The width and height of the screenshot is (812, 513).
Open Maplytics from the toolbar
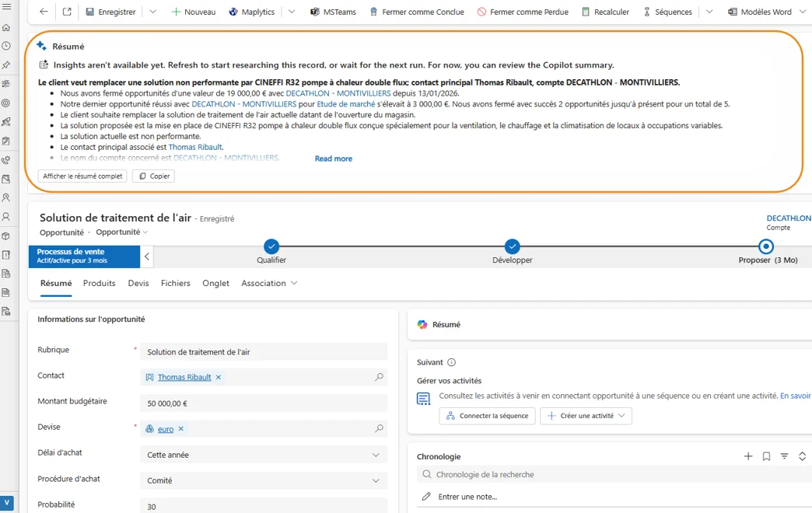(252, 12)
